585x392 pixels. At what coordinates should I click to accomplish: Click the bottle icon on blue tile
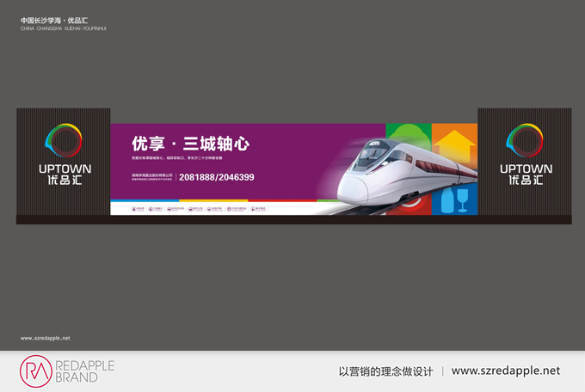point(447,200)
